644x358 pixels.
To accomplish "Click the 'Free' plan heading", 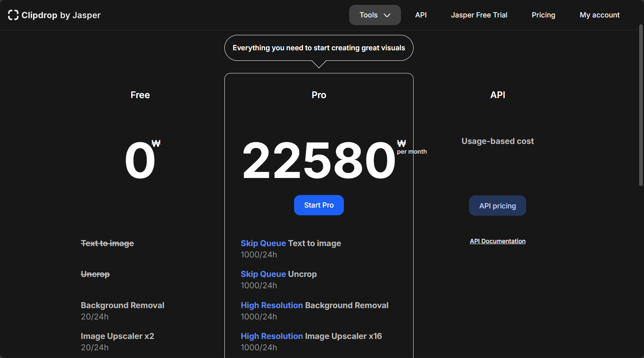I will [140, 95].
